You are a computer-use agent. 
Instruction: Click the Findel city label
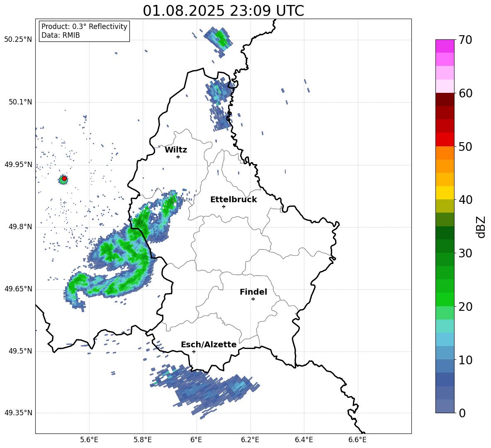click(253, 292)
